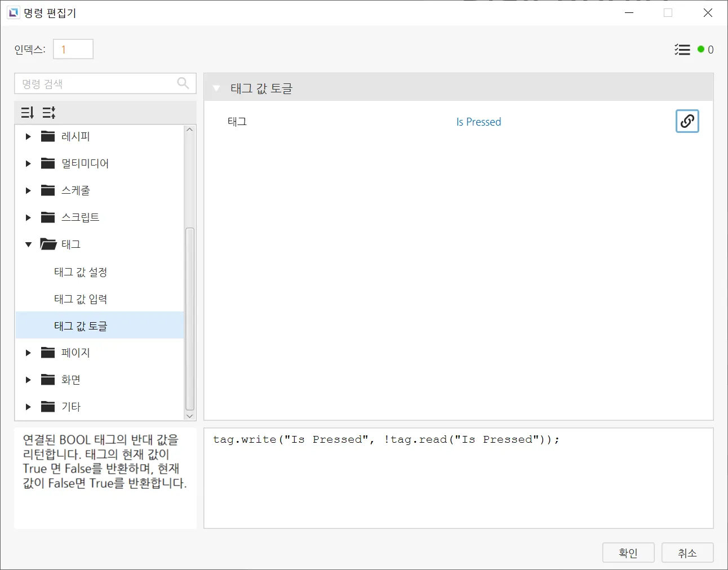The width and height of the screenshot is (728, 570).
Task: Select the 태그 값 입력 command
Action: pos(81,299)
